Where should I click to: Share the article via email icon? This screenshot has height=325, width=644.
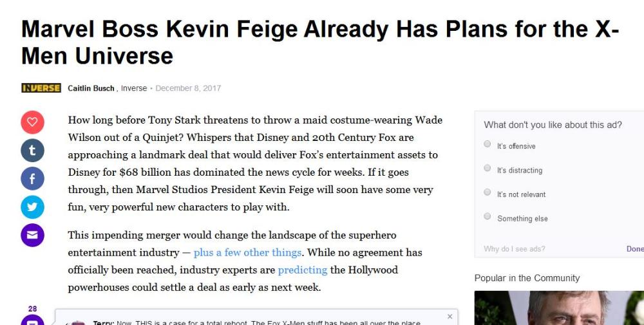click(32, 235)
